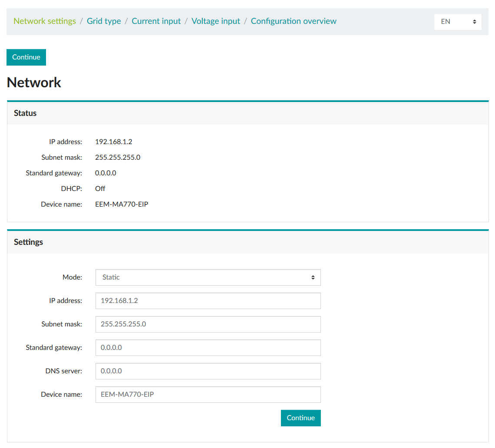The height and width of the screenshot is (448, 495).
Task: Jump to Configuration overview step
Action: coord(294,21)
